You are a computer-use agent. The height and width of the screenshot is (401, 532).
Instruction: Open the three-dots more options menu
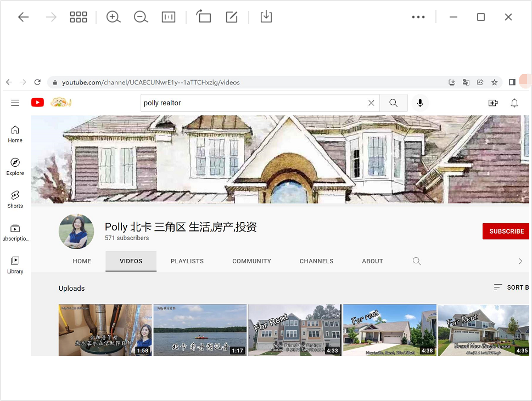418,17
